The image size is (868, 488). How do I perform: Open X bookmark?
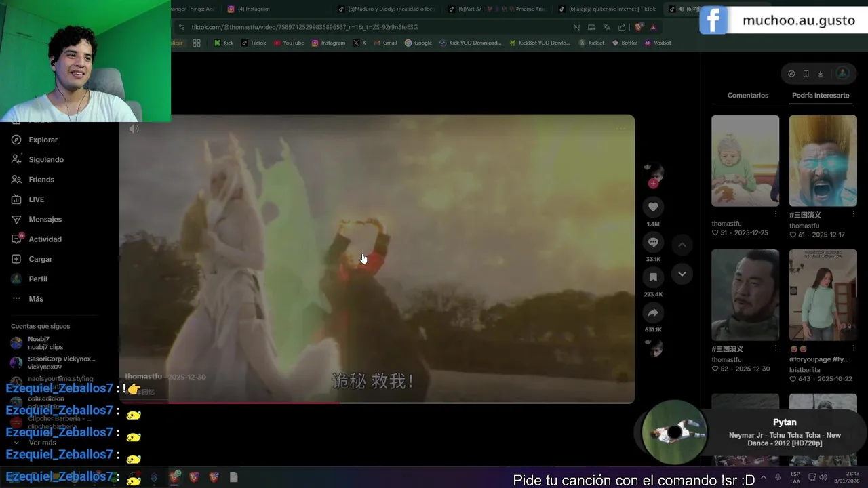coord(359,43)
